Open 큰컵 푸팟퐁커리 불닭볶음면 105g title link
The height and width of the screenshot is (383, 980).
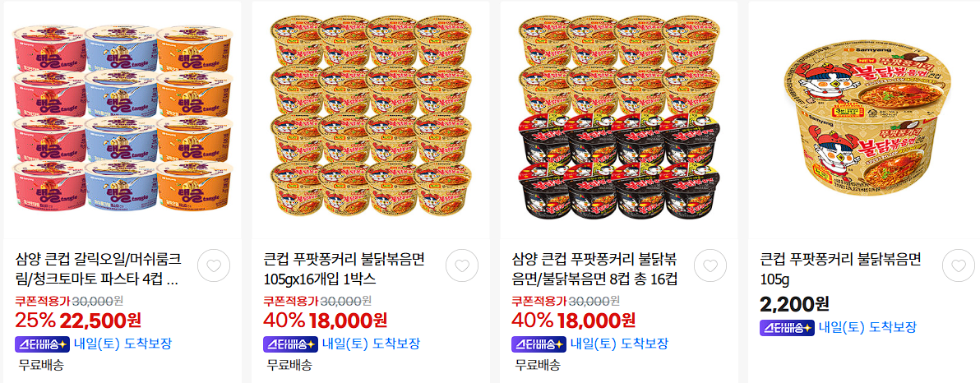pos(840,267)
